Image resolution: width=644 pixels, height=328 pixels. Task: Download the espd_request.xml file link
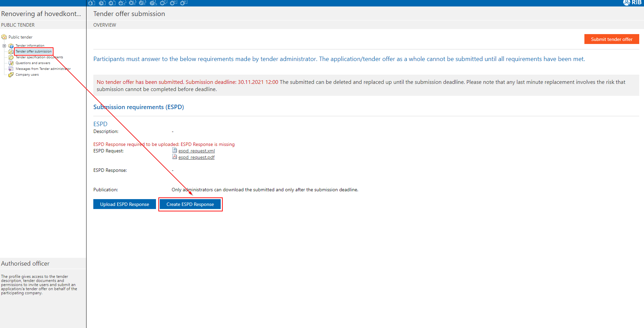point(197,151)
